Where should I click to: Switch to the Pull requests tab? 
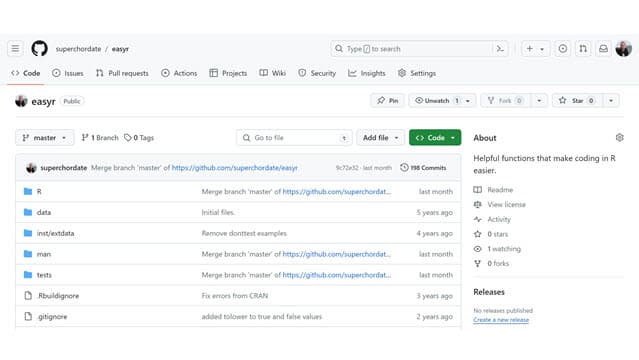[x=122, y=73]
